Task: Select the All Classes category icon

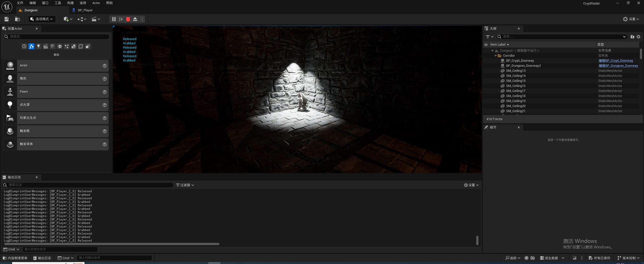Action: click(x=88, y=46)
